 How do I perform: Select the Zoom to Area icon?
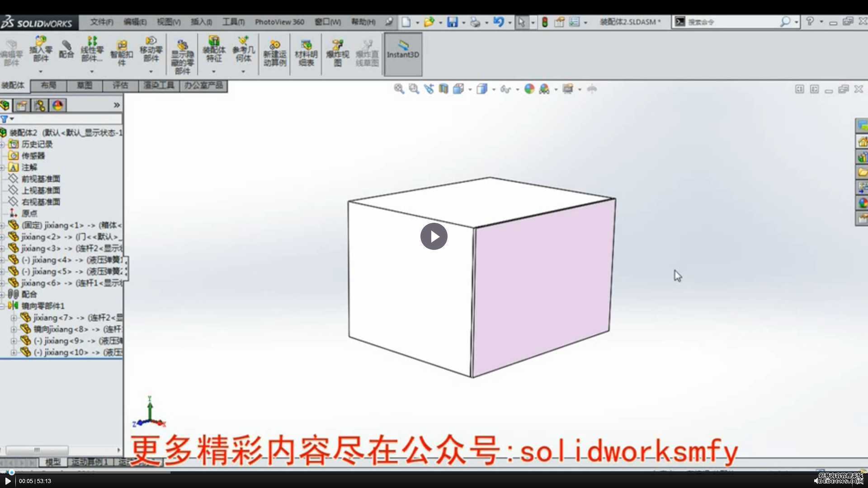tap(414, 89)
